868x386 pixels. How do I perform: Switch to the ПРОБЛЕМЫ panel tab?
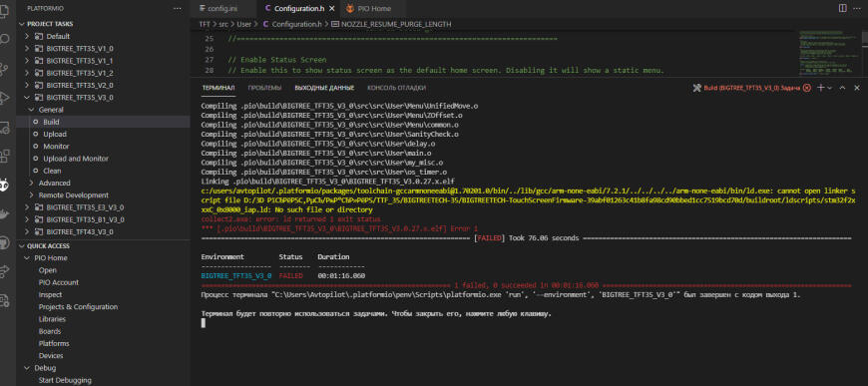click(x=264, y=88)
